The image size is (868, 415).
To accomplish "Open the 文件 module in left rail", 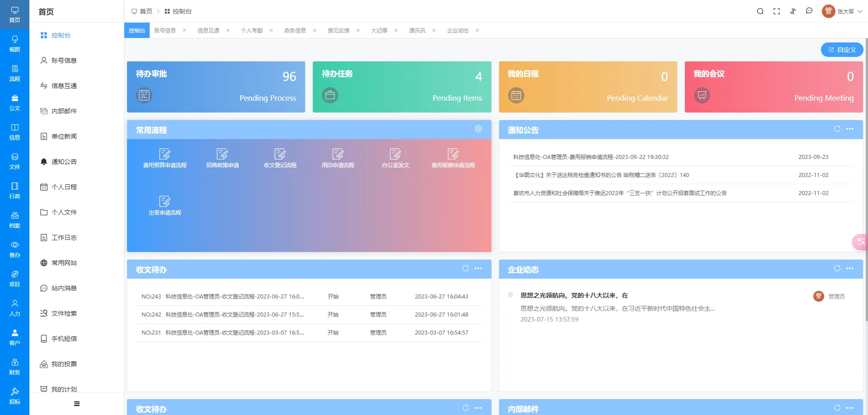I will coord(14,161).
